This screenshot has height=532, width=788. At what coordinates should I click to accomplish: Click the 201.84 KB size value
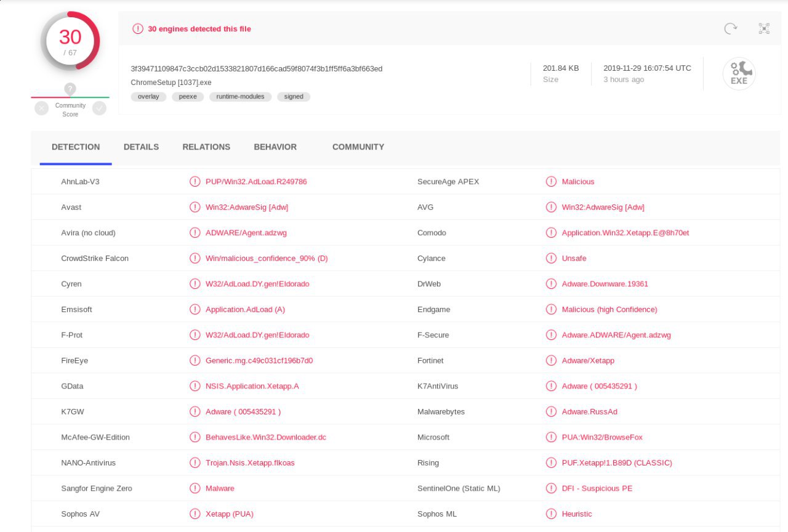[561, 68]
